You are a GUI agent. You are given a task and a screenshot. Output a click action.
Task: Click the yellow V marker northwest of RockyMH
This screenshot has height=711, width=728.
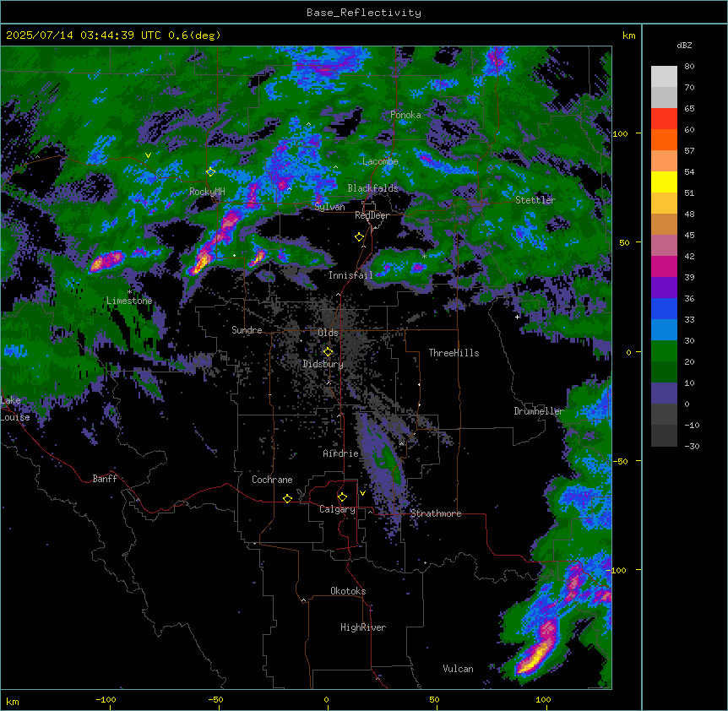click(148, 155)
